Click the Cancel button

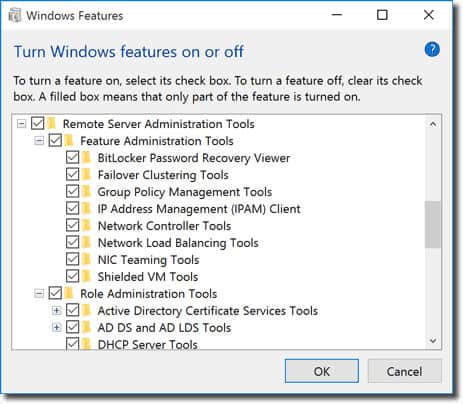(x=404, y=371)
